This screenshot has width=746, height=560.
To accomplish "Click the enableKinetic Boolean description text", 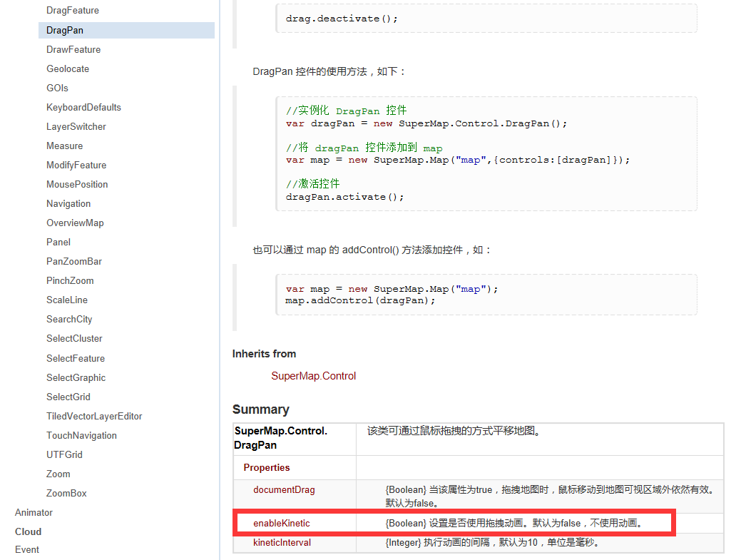I will point(515,524).
